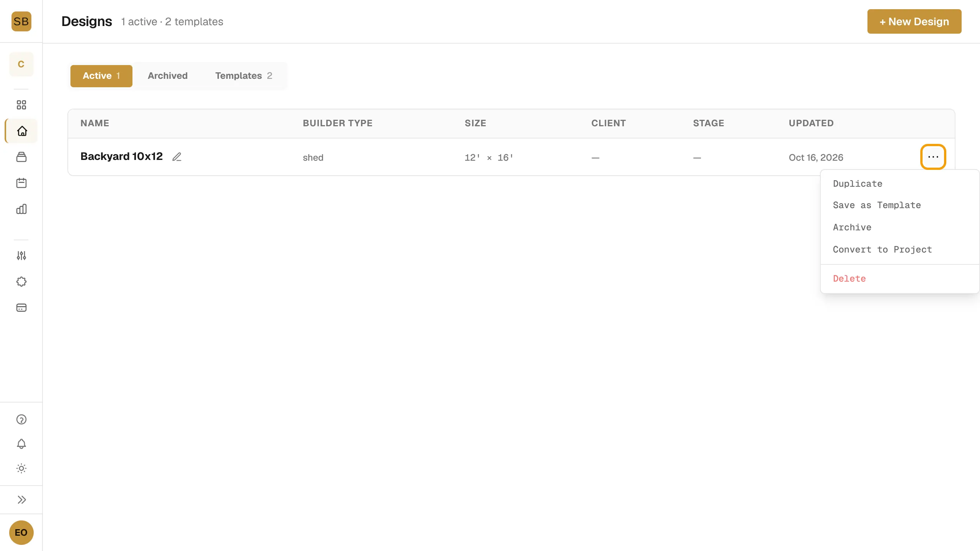The height and width of the screenshot is (551, 980).
Task: Click the three-dots menu for Backyard 10x12
Action: click(933, 157)
